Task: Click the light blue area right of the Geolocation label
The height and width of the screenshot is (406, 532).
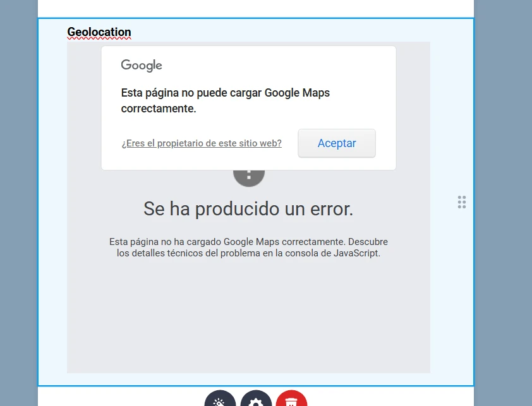Action: point(284,30)
